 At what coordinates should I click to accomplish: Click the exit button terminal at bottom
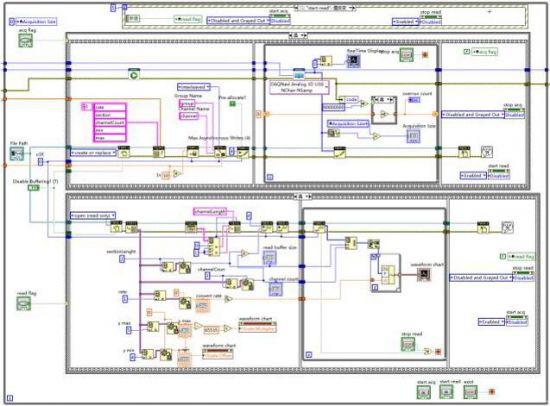[470, 392]
